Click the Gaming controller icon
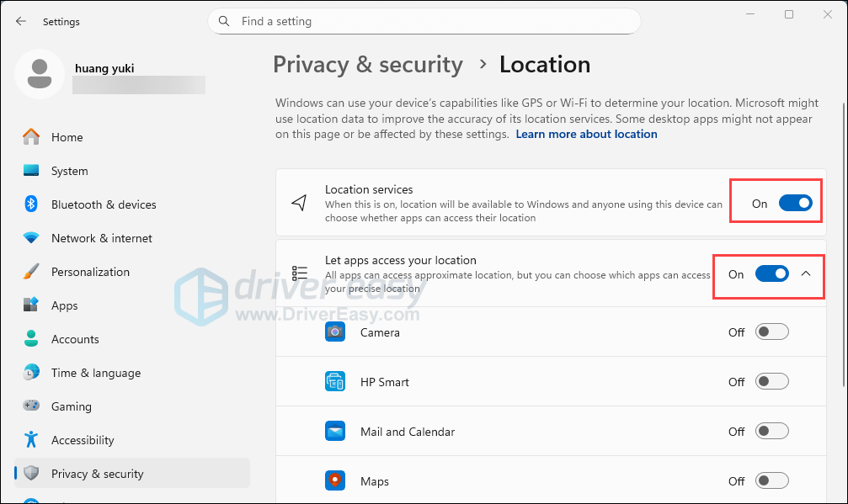The width and height of the screenshot is (848, 504). (x=31, y=406)
